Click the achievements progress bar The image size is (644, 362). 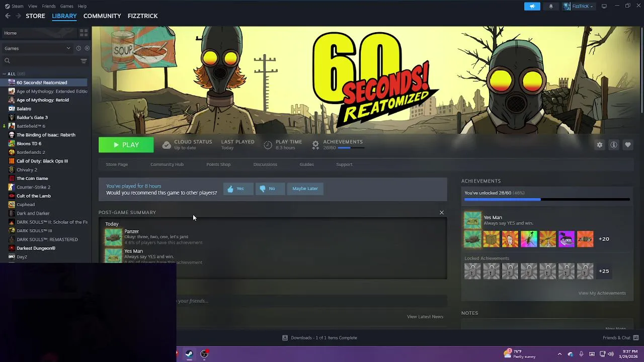tap(547, 200)
